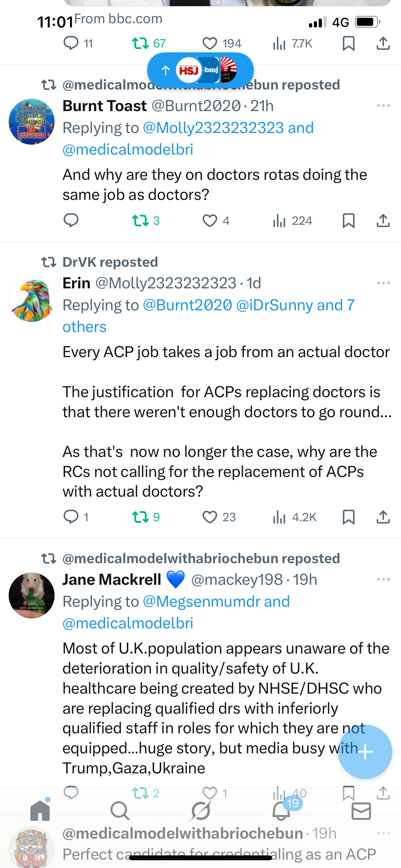Screen dimensions: 401x868
Task: Undo repost on Erin's tweet
Action: click(x=140, y=517)
